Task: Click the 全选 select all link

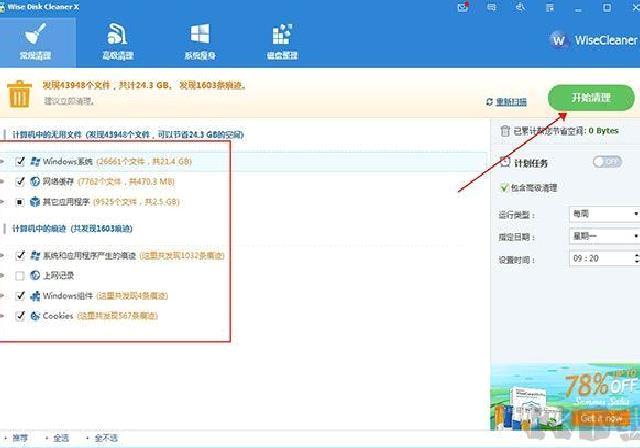Action: [61, 438]
